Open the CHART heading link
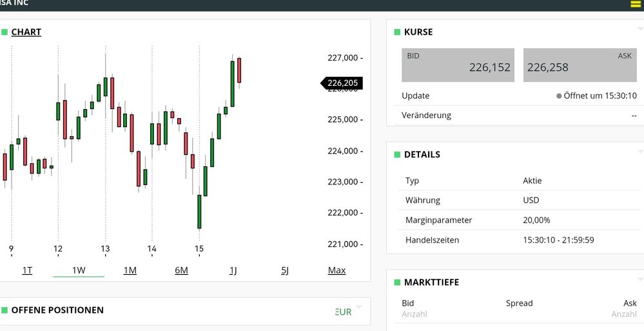 tap(26, 32)
